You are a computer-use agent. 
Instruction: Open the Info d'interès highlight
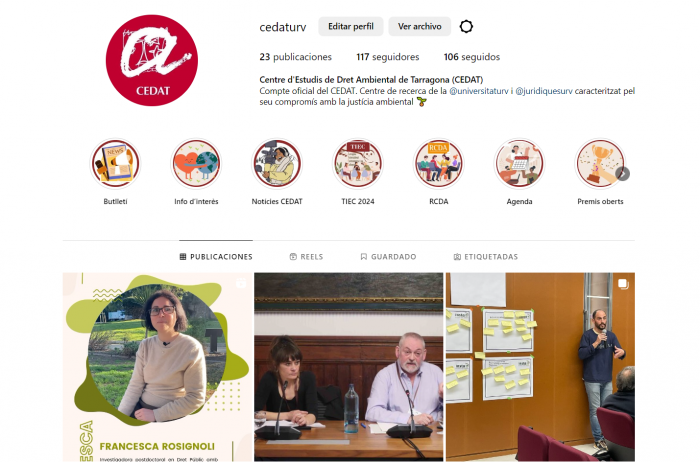196,164
